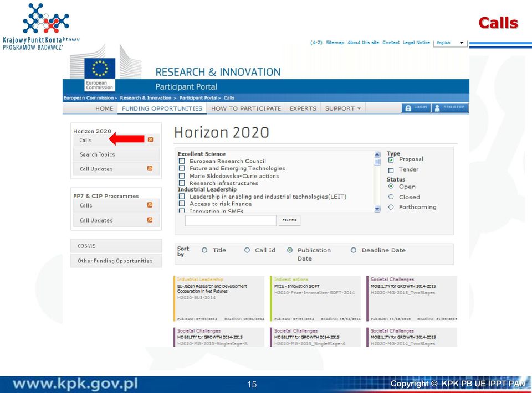532x393 pixels.
Task: Check Future and Emerging Technologies checkbox
Action: point(182,168)
